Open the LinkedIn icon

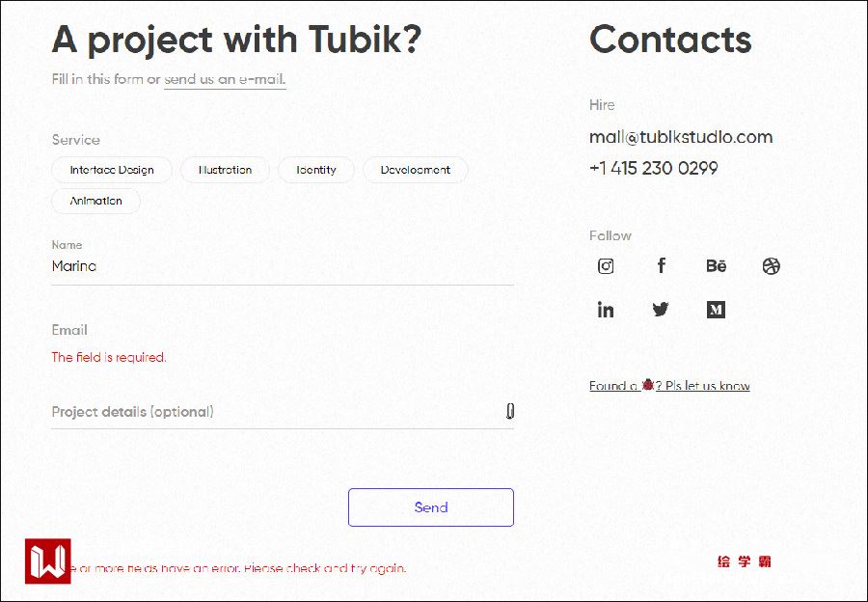(x=606, y=310)
